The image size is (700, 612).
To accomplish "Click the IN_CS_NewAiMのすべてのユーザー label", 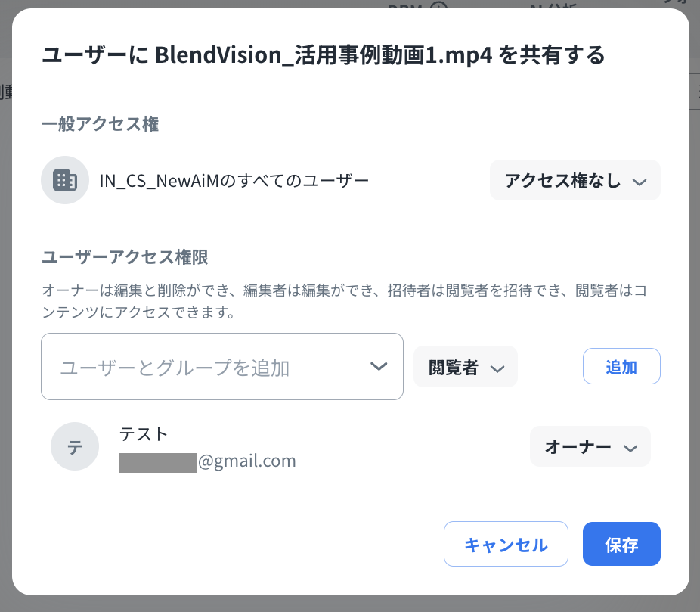I will [x=234, y=180].
